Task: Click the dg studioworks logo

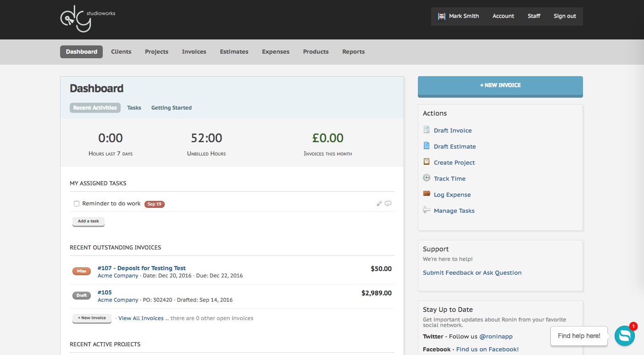Action: coord(88,19)
